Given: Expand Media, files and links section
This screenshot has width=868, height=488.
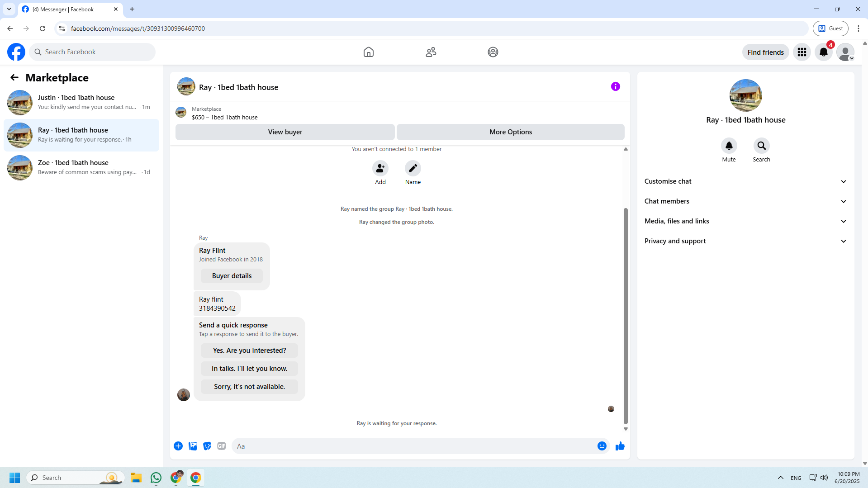Looking at the screenshot, I should pyautogui.click(x=746, y=221).
